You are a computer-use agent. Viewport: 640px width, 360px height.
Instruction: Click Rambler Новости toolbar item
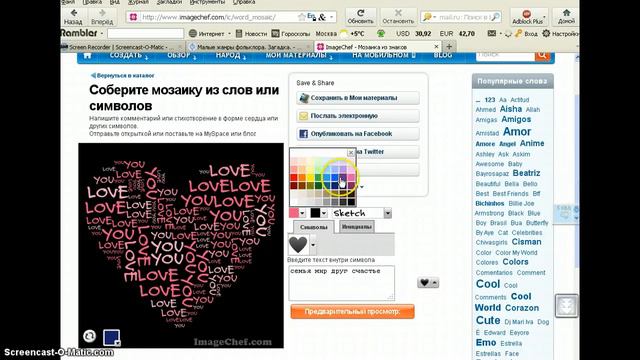[x=251, y=33]
